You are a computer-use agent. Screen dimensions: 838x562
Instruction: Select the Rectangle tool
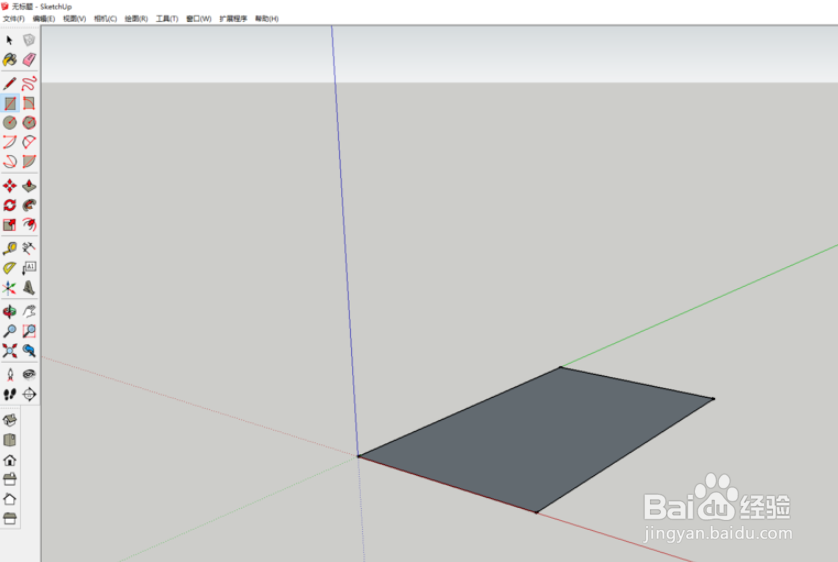pyautogui.click(x=10, y=103)
